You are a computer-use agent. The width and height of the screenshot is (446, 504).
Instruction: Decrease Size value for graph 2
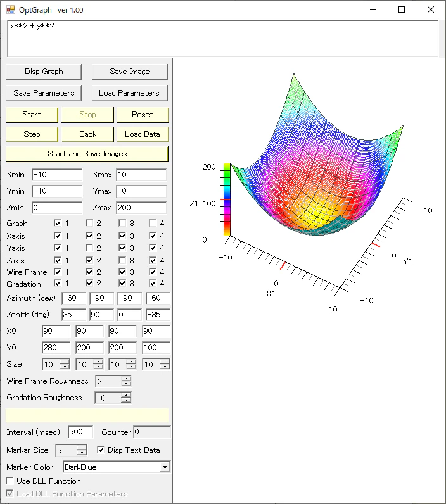(x=98, y=367)
